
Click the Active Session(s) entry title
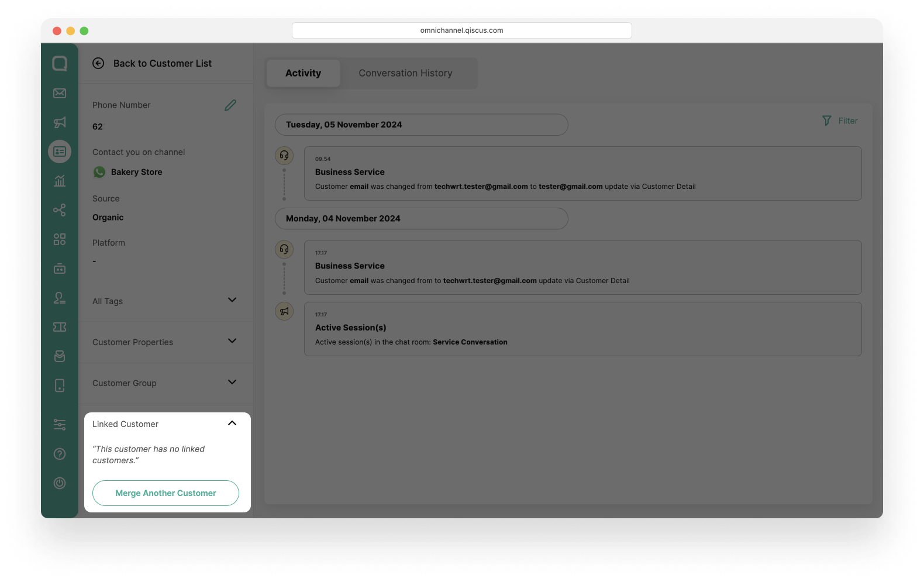351,328
